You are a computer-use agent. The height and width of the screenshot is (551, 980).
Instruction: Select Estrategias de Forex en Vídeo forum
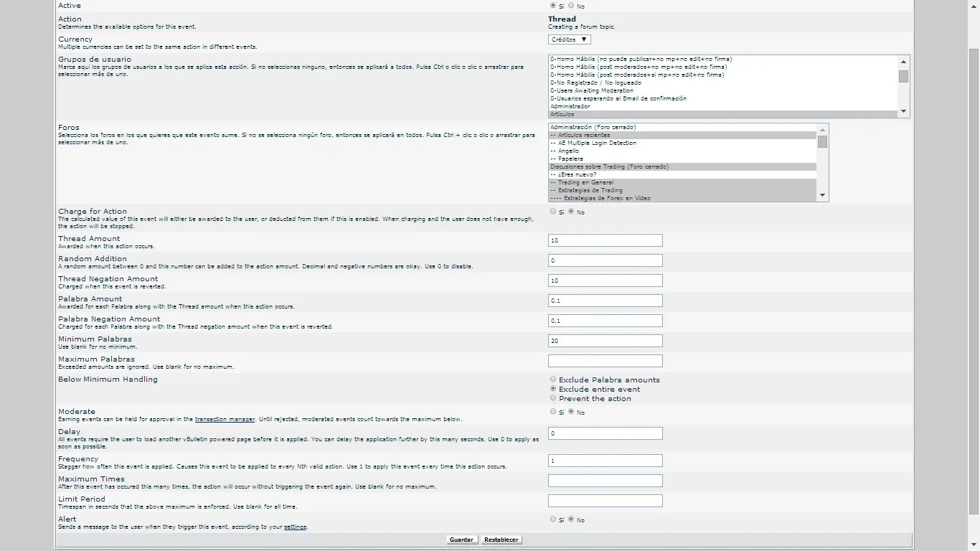point(682,198)
